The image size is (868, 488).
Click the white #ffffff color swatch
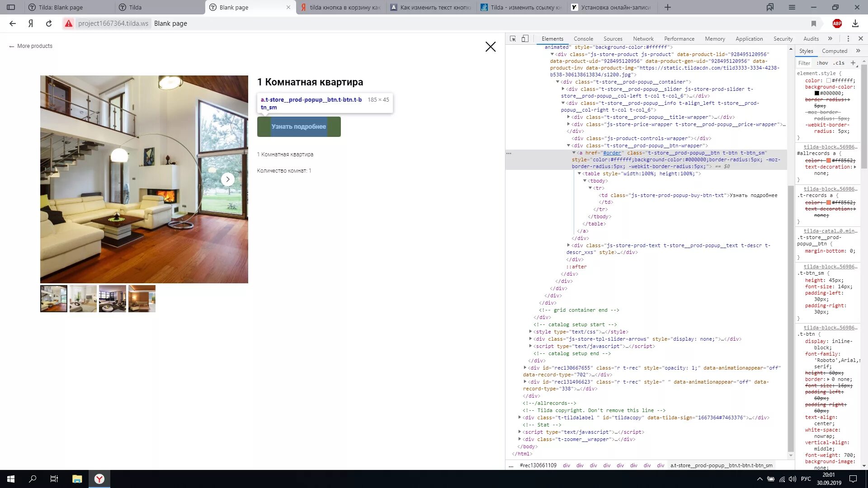[x=829, y=81]
